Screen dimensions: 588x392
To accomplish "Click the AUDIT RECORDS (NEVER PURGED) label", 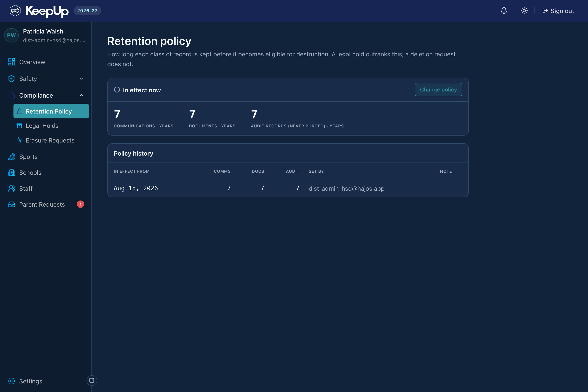I will click(288, 126).
